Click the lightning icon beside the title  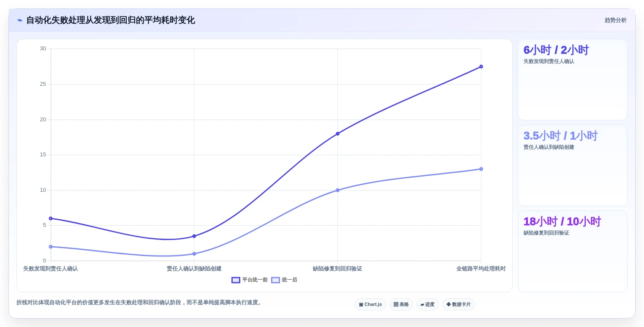tap(20, 20)
